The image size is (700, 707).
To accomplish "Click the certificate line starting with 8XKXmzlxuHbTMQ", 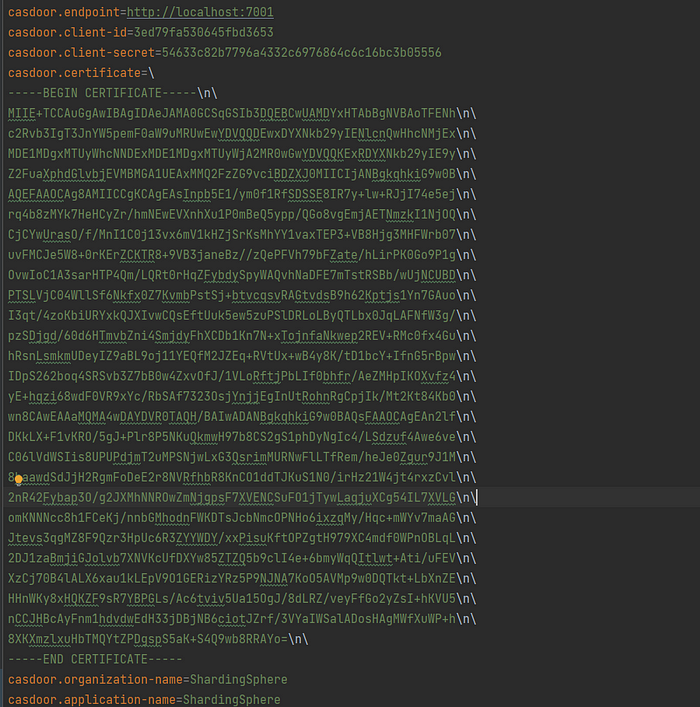I will coord(150,638).
